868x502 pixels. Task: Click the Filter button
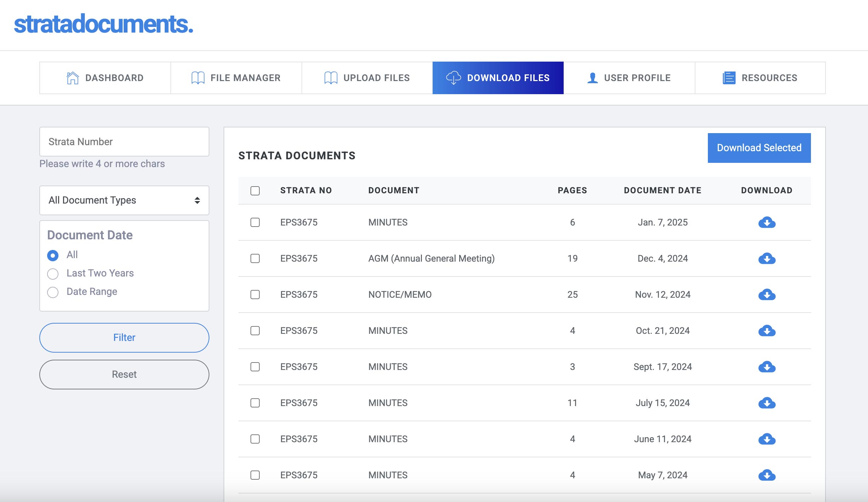coord(124,338)
